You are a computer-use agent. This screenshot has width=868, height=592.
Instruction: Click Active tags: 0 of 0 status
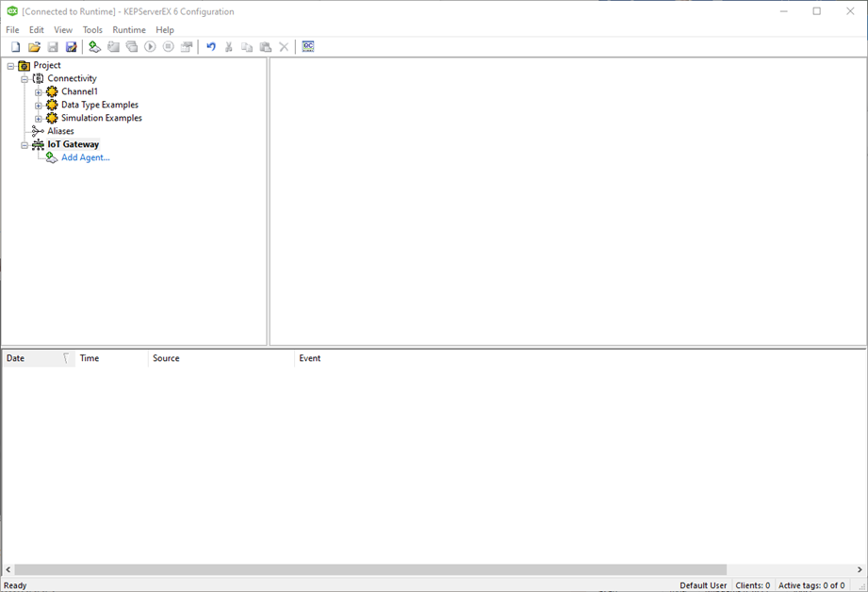[811, 586]
